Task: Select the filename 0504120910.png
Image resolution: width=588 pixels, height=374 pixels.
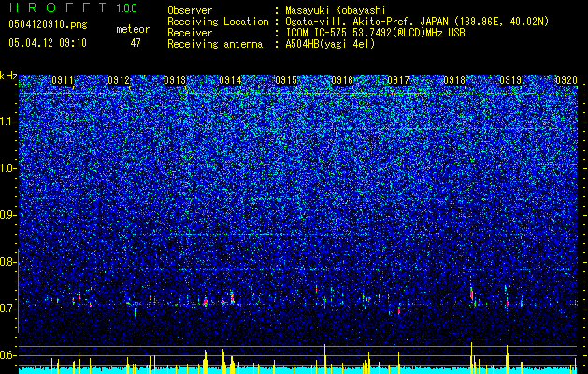Action: click(48, 24)
